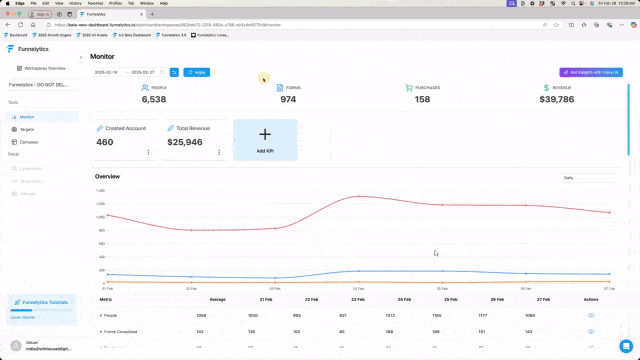Toggle visibility of Forms Completed row
This screenshot has height=360, width=640.
[x=591, y=331]
